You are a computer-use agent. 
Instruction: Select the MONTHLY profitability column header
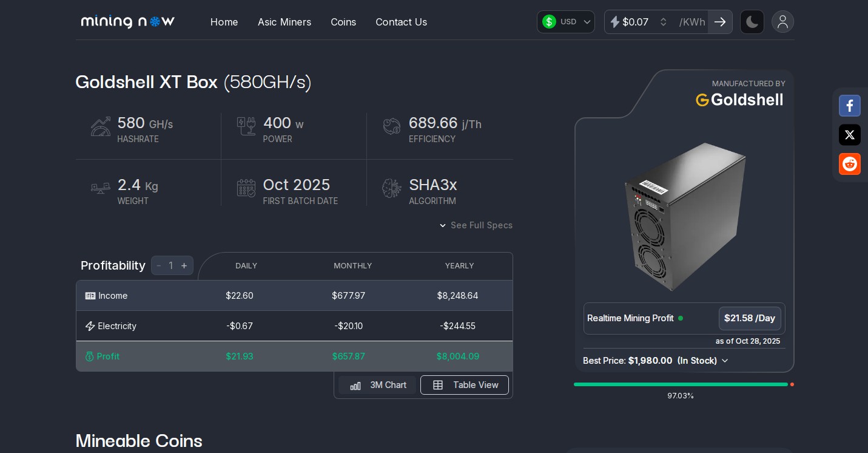pos(353,266)
